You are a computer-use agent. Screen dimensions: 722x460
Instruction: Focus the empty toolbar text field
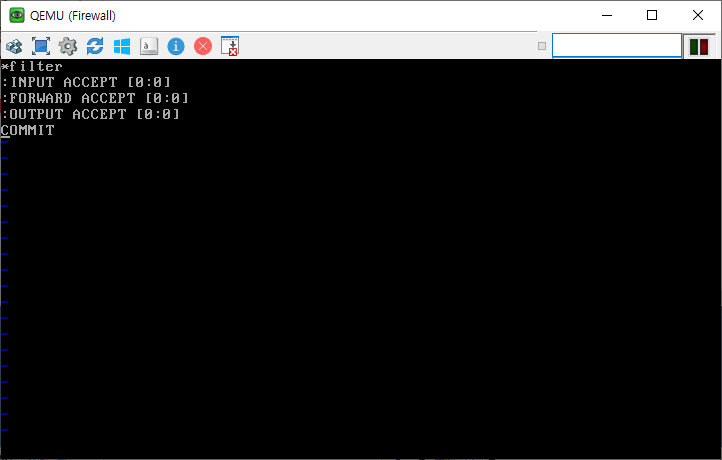(617, 46)
